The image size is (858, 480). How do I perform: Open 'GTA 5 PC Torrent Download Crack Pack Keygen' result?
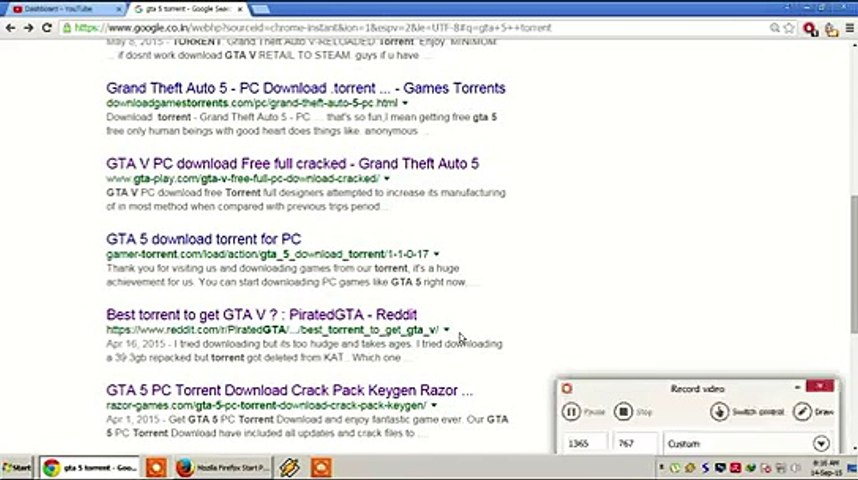289,390
